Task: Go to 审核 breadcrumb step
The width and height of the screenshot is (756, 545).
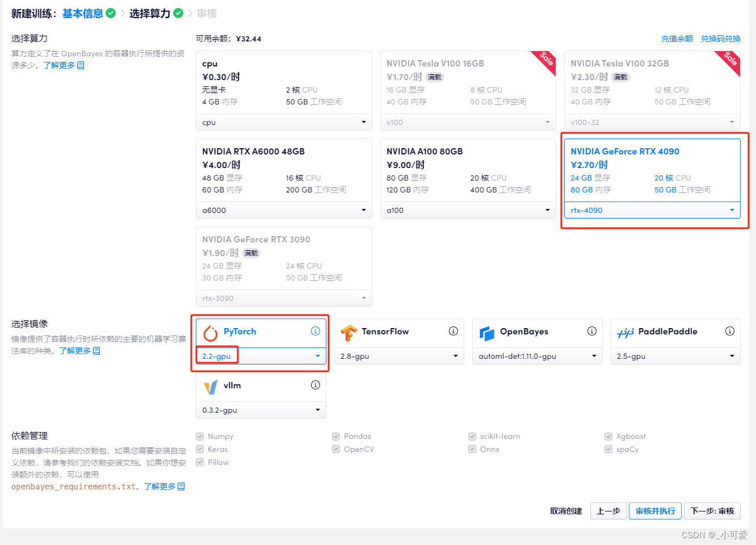Action: (207, 14)
